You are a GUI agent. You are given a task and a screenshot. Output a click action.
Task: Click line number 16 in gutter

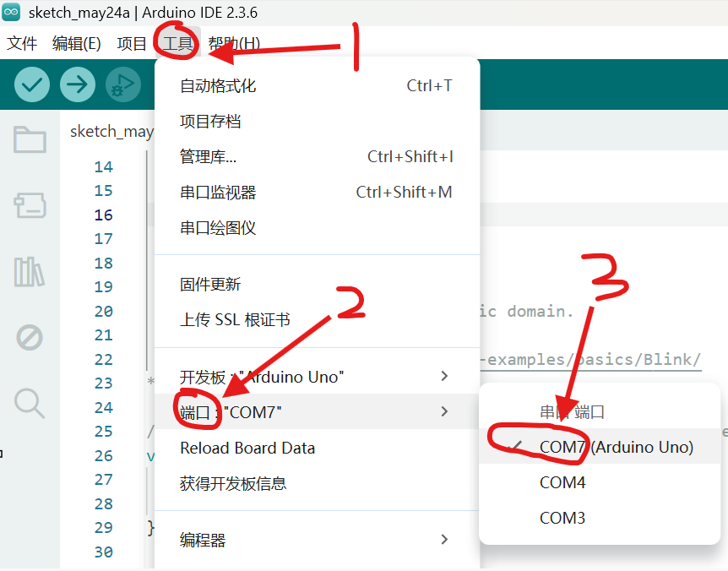(x=104, y=215)
